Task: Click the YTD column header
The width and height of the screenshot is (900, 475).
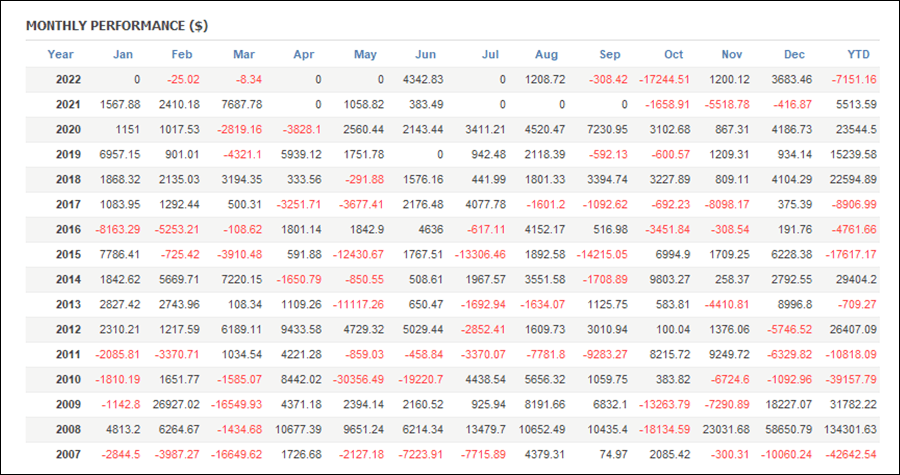Action: pyautogui.click(x=859, y=54)
